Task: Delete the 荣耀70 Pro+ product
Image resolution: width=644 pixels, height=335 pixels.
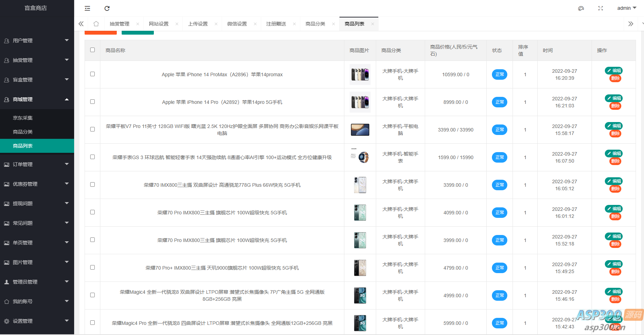Action: tap(615, 272)
